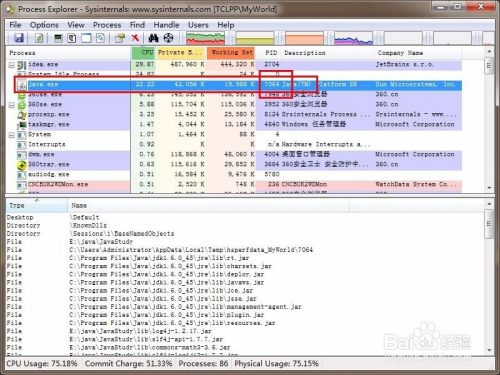Sort by Private Bytes column header

coord(180,53)
